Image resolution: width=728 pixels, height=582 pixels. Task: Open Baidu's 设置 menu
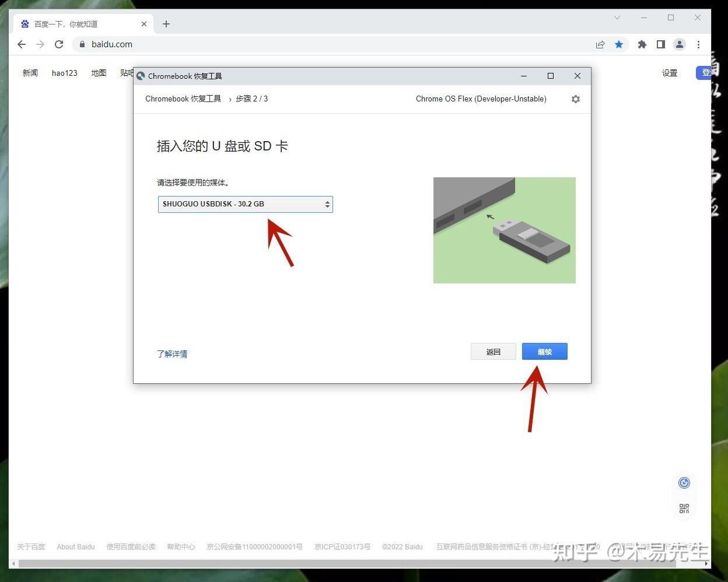point(670,73)
